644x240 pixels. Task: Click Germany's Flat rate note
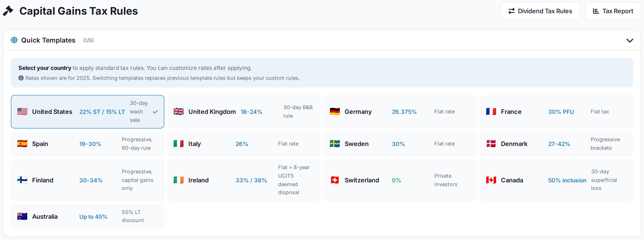point(444,112)
